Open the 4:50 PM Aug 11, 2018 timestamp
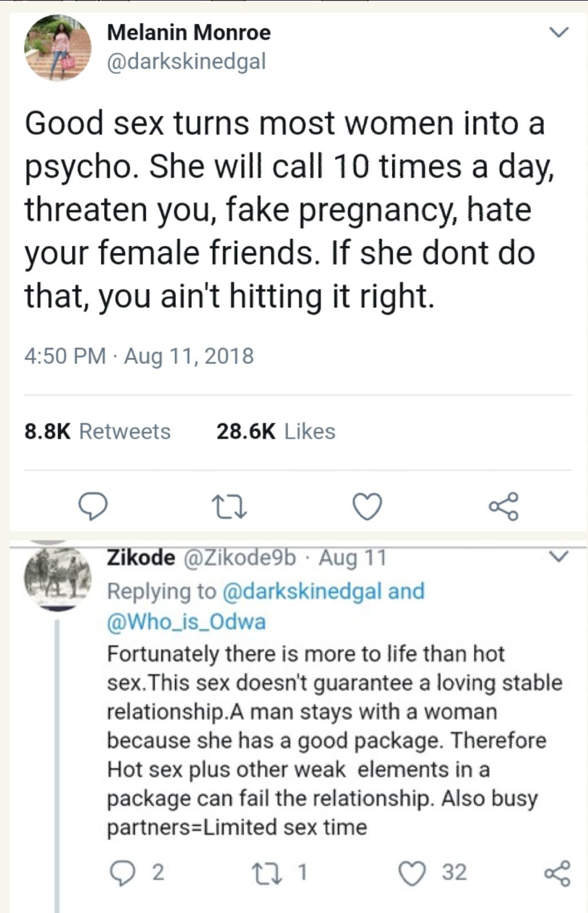 point(139,356)
